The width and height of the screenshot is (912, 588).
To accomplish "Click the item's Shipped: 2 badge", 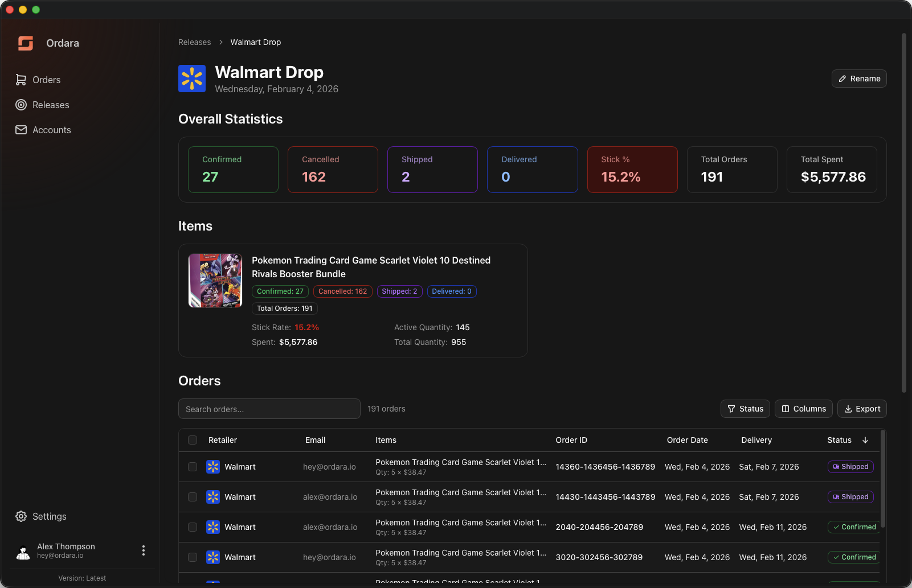I will click(x=399, y=291).
